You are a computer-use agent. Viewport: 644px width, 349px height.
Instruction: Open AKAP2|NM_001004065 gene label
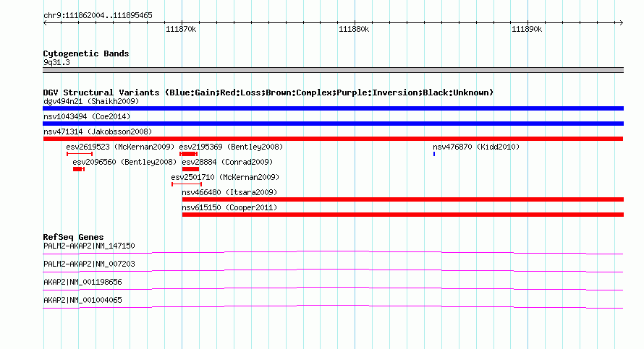(x=82, y=300)
